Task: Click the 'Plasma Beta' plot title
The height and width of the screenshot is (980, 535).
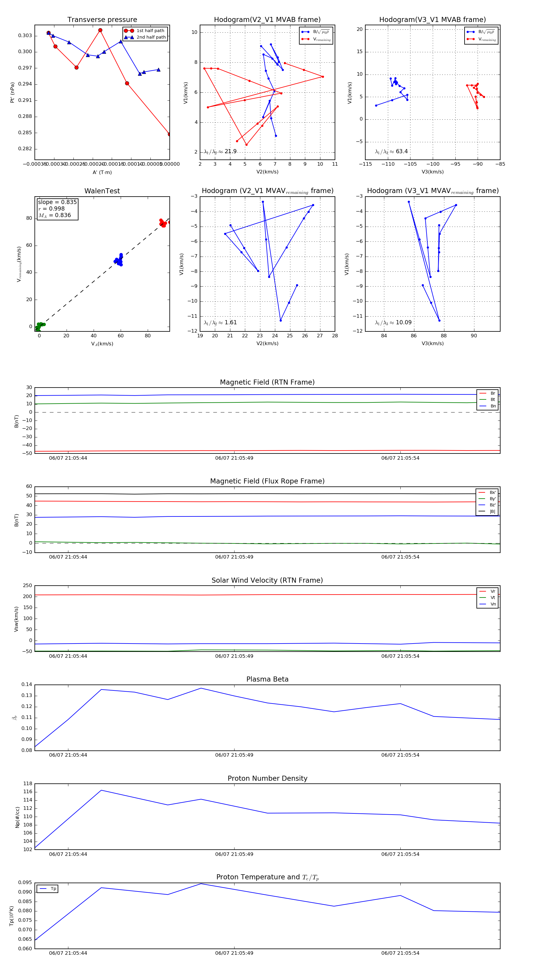Action: [x=267, y=679]
